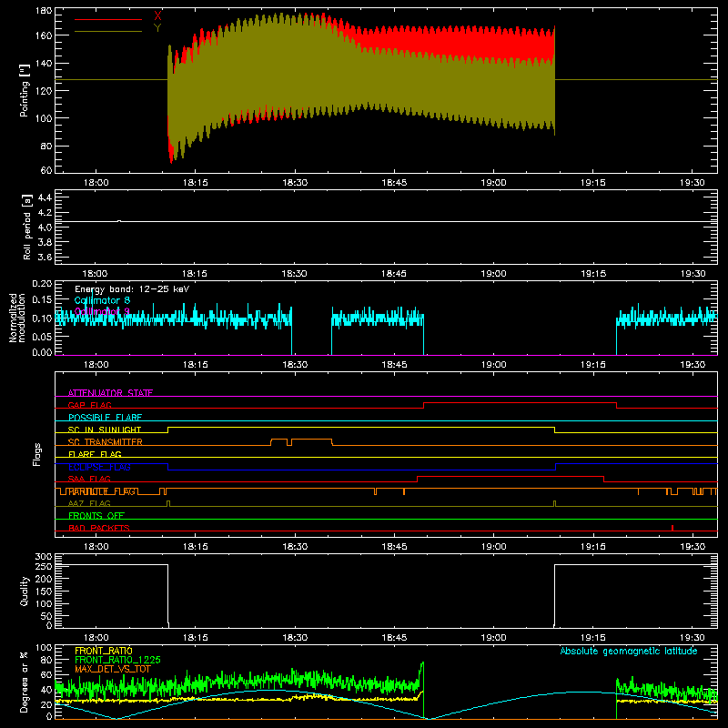Select the Flags axis title

click(36, 454)
